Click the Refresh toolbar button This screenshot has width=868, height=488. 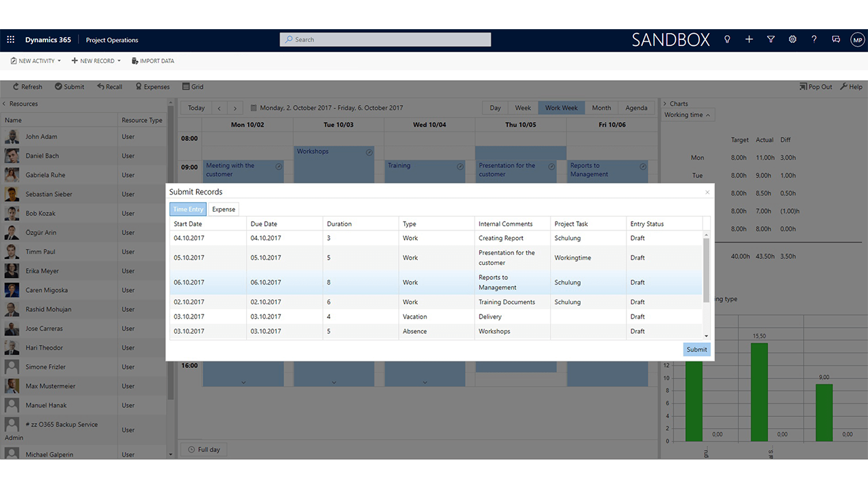click(27, 87)
